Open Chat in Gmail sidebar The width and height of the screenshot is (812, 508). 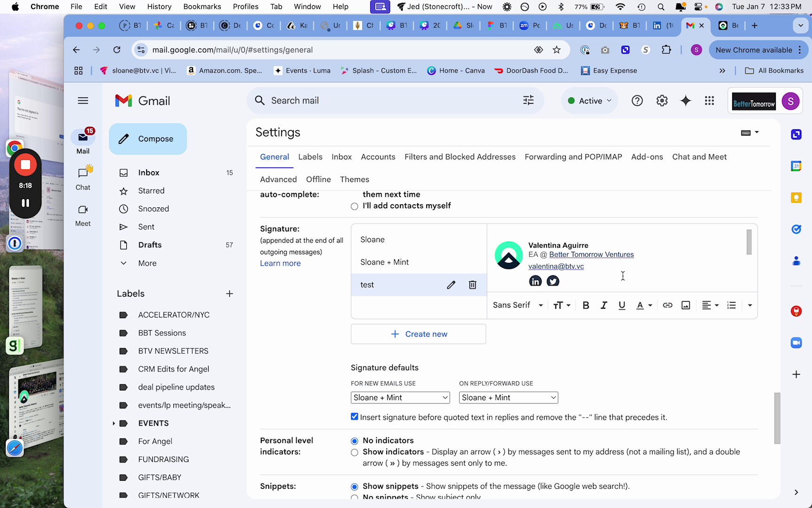pyautogui.click(x=83, y=178)
